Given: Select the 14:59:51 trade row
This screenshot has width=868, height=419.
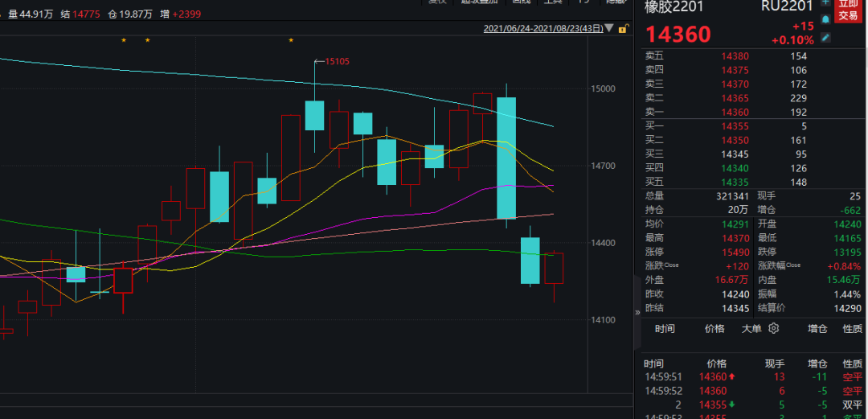Looking at the screenshot, I should (753, 377).
